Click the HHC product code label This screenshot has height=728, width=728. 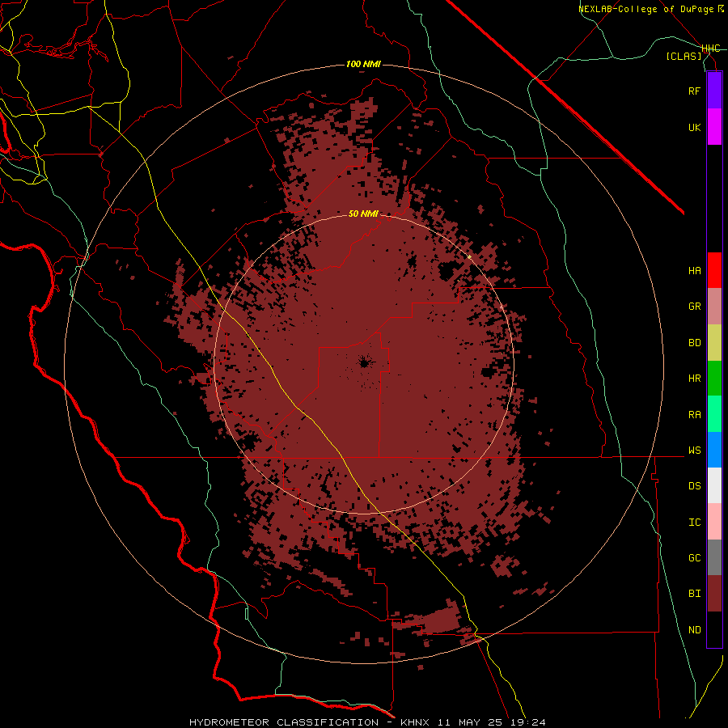click(711, 49)
